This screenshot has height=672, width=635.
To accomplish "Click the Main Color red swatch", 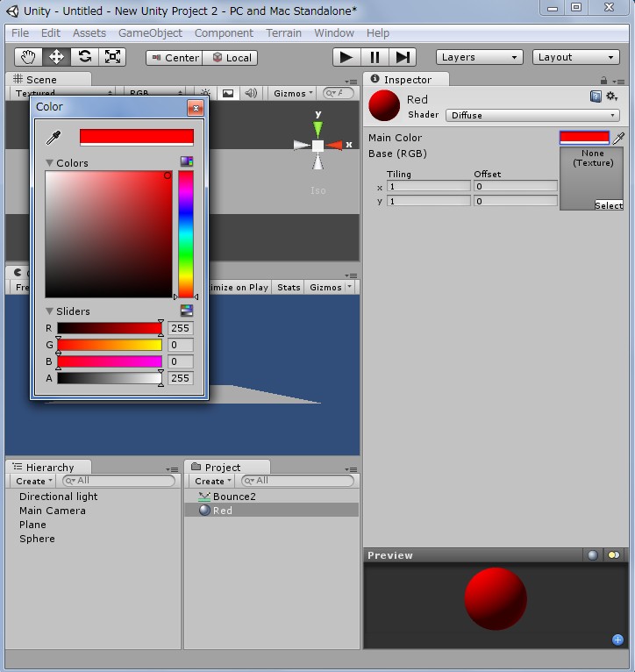I will coord(584,138).
